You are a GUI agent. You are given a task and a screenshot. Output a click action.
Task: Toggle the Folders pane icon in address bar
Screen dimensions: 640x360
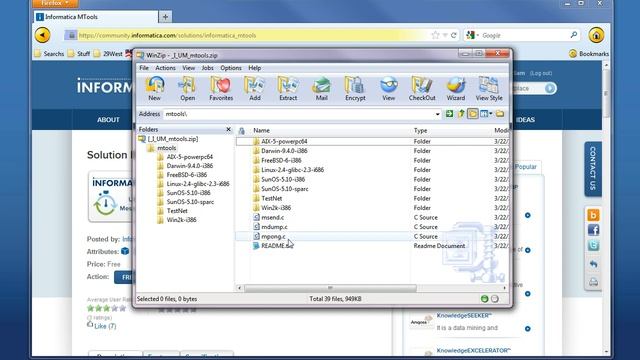(x=473, y=114)
